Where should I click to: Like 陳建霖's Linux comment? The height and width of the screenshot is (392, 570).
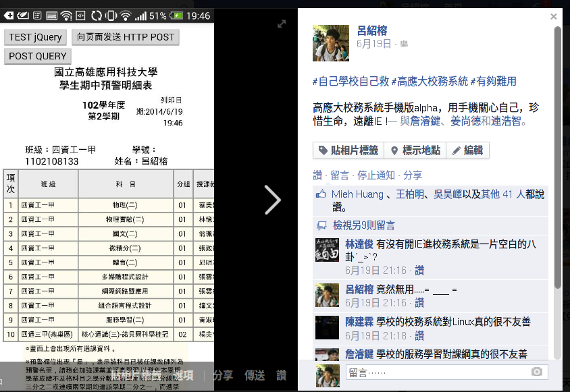click(419, 336)
